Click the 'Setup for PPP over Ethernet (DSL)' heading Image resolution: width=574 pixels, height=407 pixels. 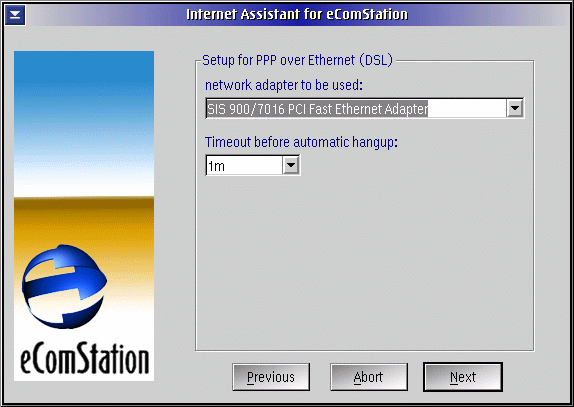click(x=297, y=60)
